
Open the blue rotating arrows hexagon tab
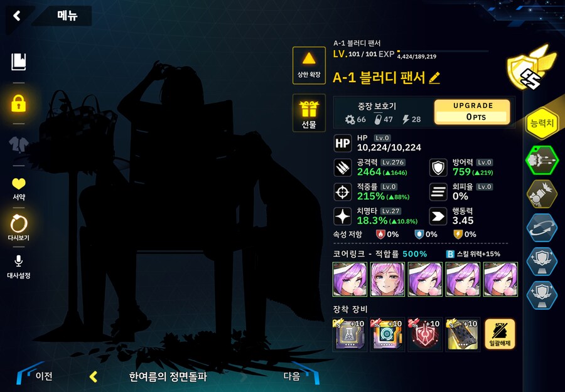point(542,228)
